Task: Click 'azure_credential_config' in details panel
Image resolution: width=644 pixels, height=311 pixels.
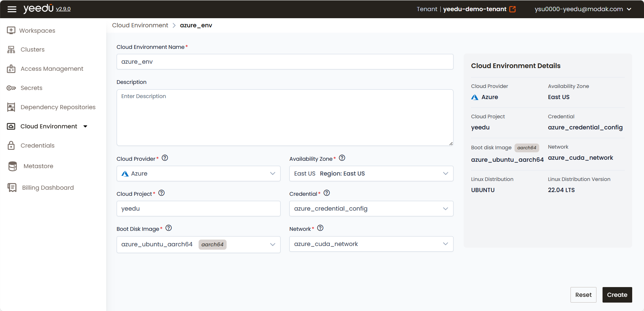Action: (585, 127)
